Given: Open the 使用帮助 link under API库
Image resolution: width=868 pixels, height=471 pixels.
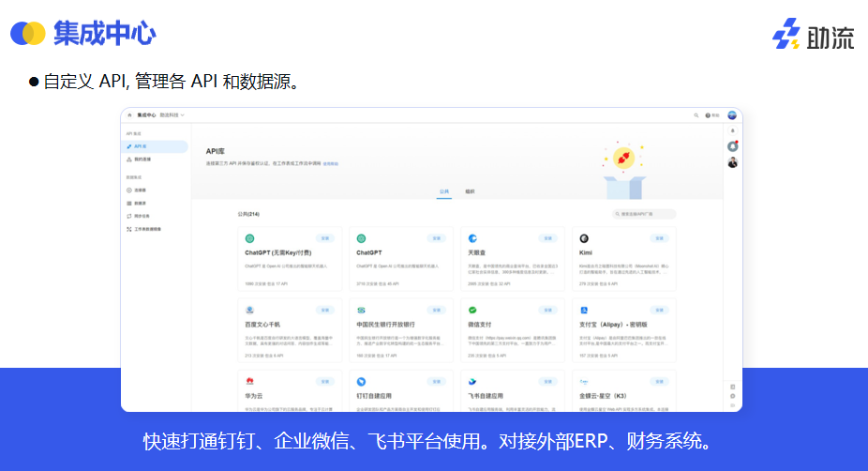Looking at the screenshot, I should tap(331, 164).
